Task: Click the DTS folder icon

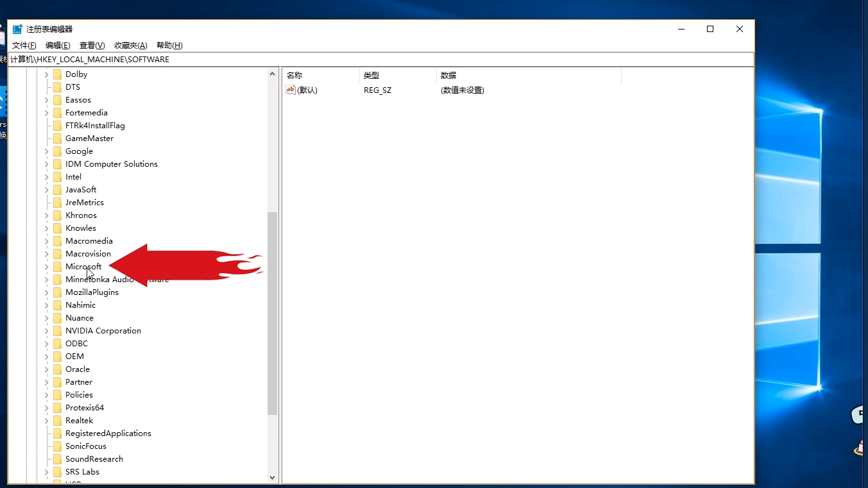Action: coord(57,87)
